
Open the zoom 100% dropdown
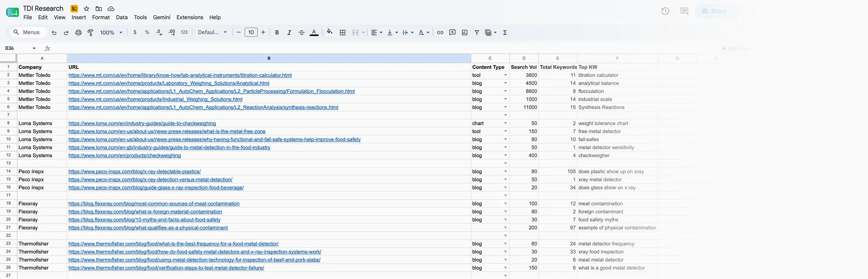click(111, 32)
